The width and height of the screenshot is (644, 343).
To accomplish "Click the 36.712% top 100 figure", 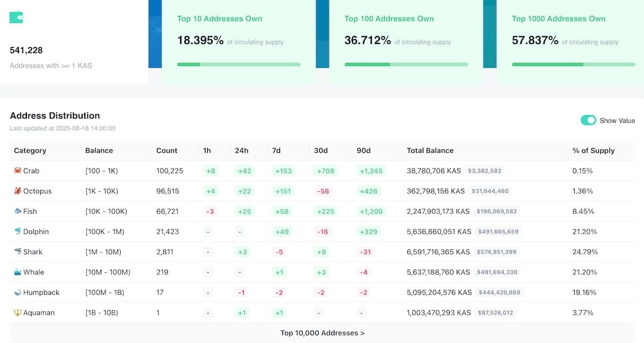I will pos(368,40).
